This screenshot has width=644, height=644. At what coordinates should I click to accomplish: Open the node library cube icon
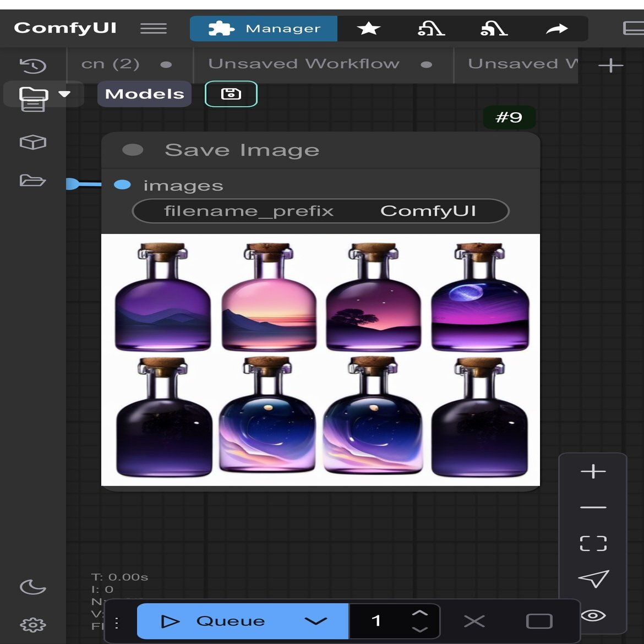click(33, 142)
